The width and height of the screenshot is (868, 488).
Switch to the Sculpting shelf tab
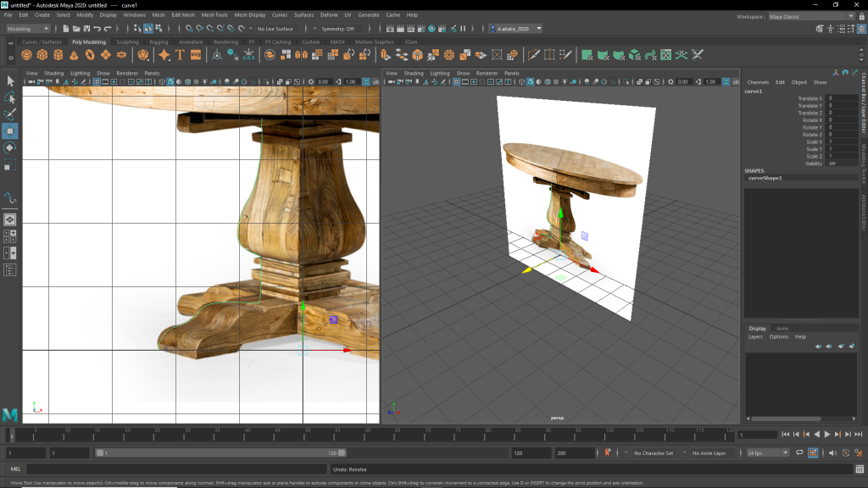pos(127,42)
